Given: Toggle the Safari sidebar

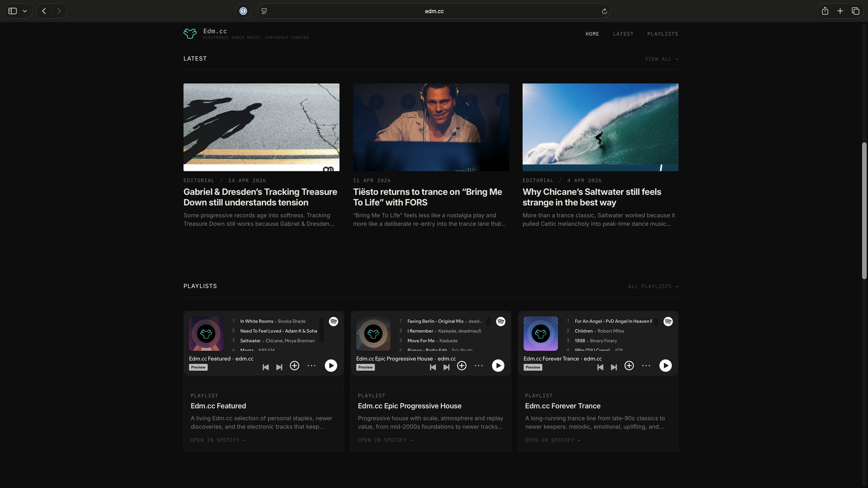Looking at the screenshot, I should coord(13,11).
